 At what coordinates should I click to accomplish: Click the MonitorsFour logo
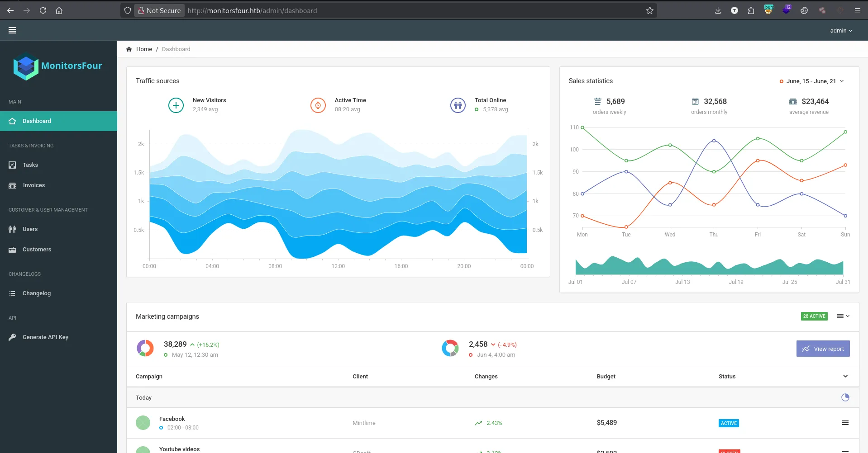[x=58, y=66]
